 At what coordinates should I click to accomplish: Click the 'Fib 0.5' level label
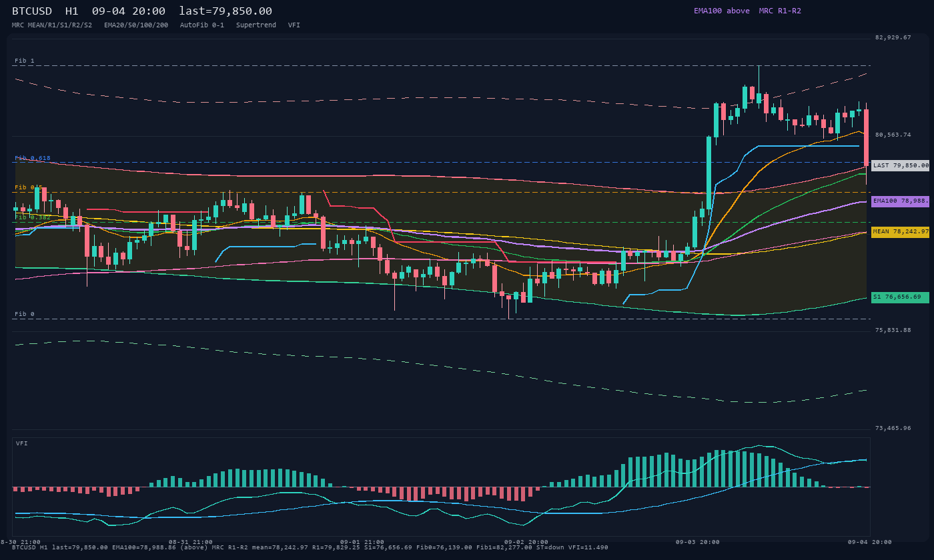29,187
